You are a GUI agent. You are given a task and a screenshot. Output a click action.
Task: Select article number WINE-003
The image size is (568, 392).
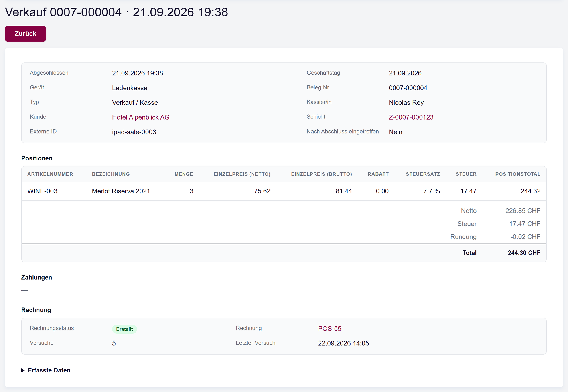[42, 191]
